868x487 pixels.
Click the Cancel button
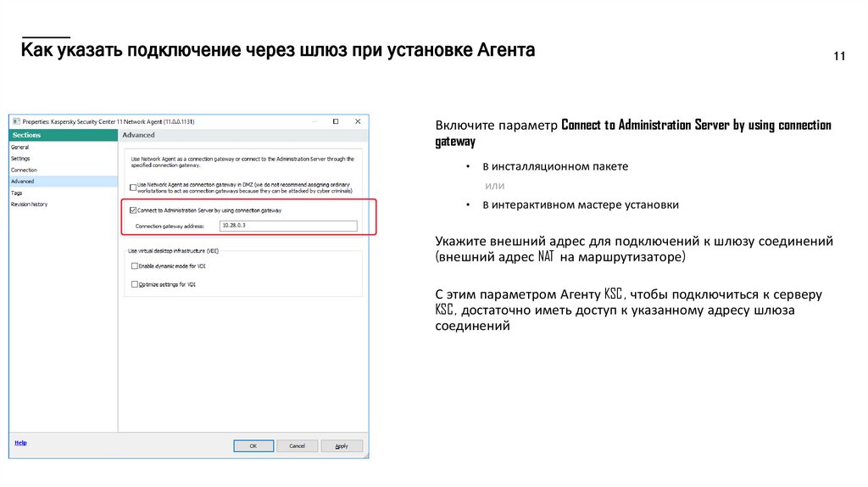[298, 446]
